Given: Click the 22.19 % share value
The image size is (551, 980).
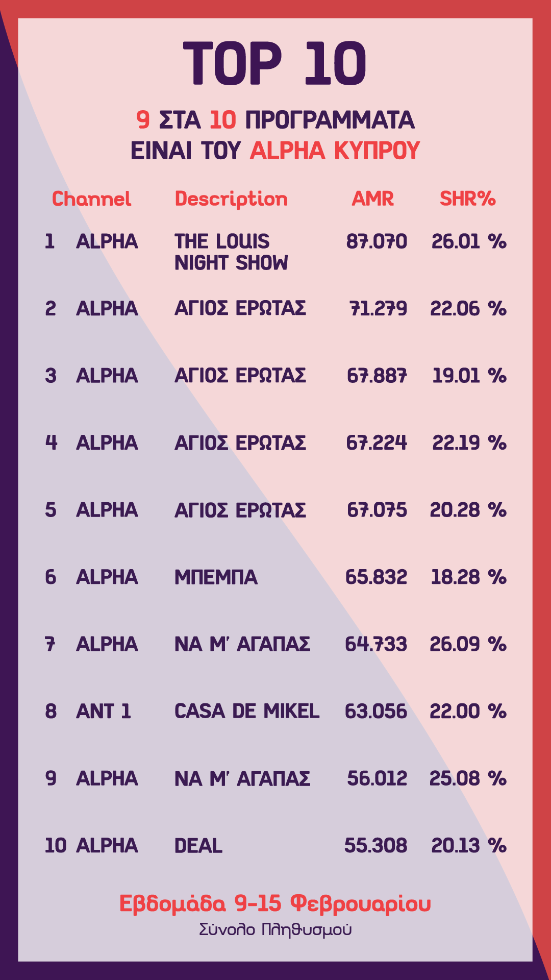Looking at the screenshot, I should (x=469, y=443).
